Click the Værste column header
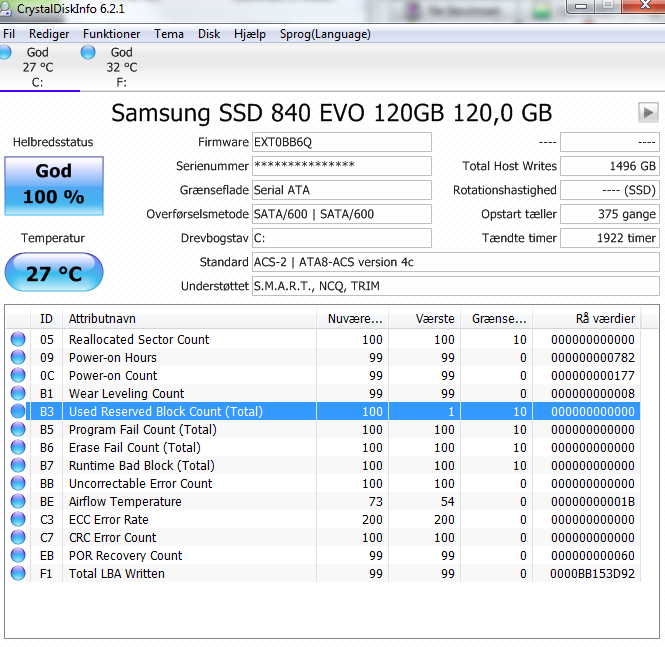665x647 pixels. coord(425,318)
